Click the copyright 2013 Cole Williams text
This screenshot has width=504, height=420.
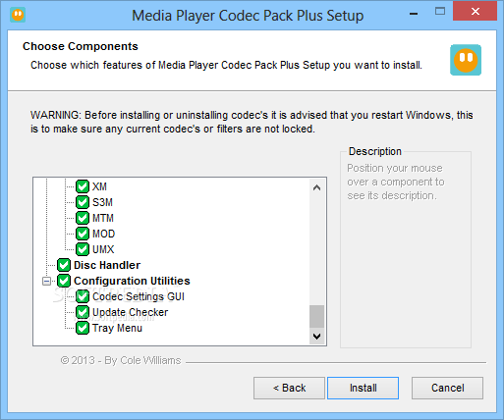(121, 360)
